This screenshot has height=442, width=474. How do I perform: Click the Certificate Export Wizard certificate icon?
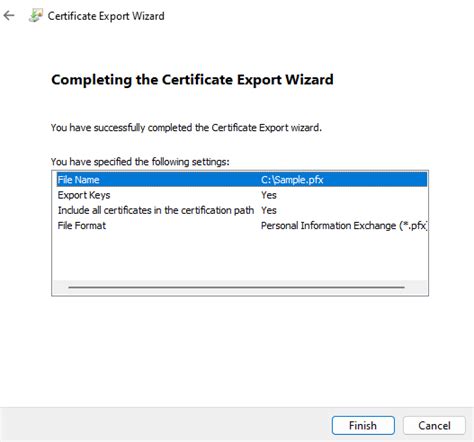pos(36,16)
